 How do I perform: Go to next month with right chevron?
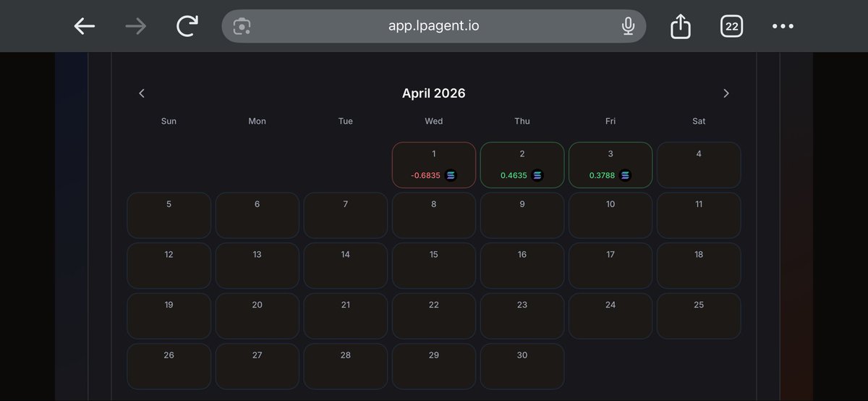[726, 93]
